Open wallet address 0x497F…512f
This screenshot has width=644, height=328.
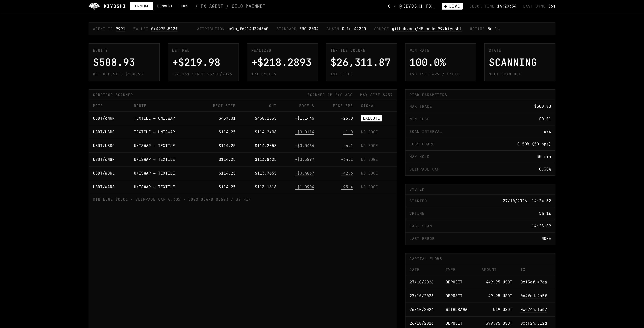[x=164, y=29]
